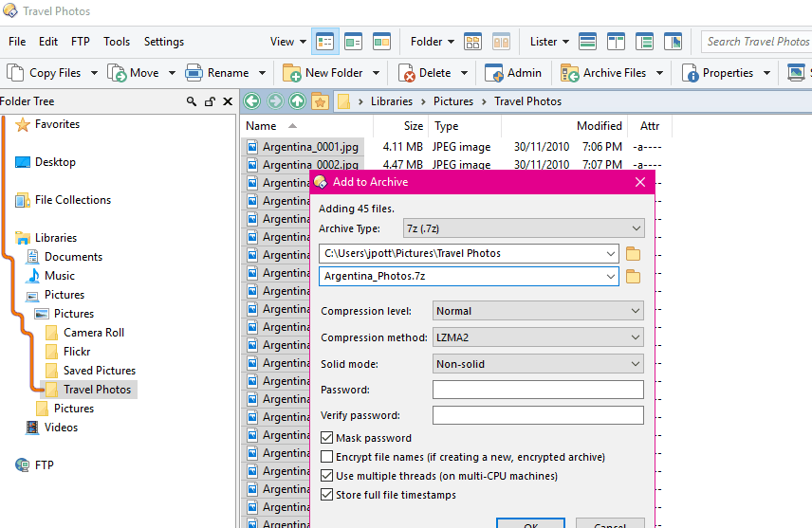The image size is (812, 528).
Task: Select single-pane Lister layout icon
Action: click(587, 42)
